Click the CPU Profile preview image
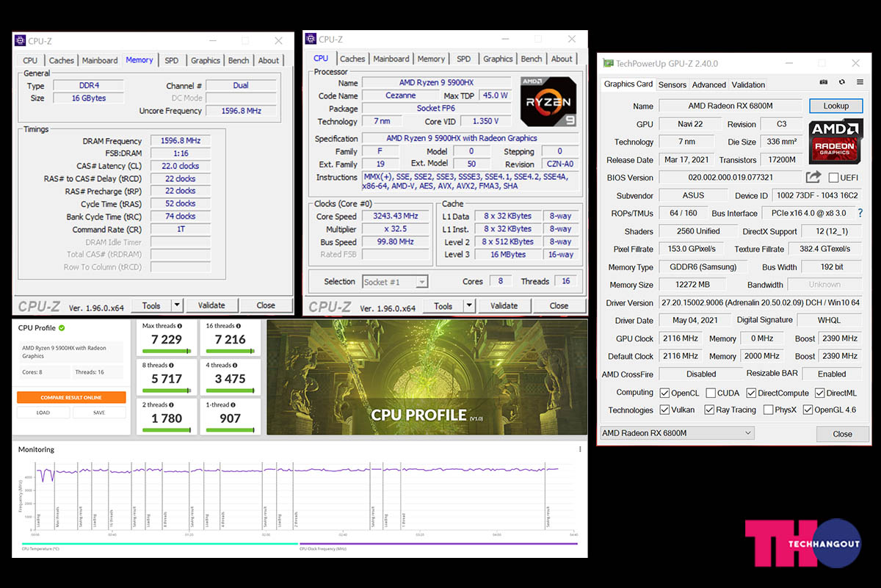 click(427, 377)
